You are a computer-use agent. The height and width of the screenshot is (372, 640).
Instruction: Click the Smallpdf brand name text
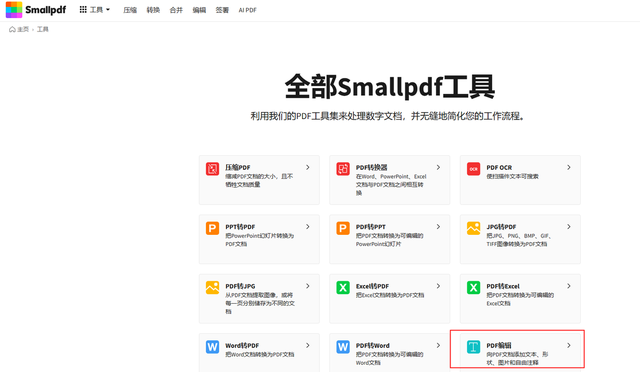(x=45, y=10)
